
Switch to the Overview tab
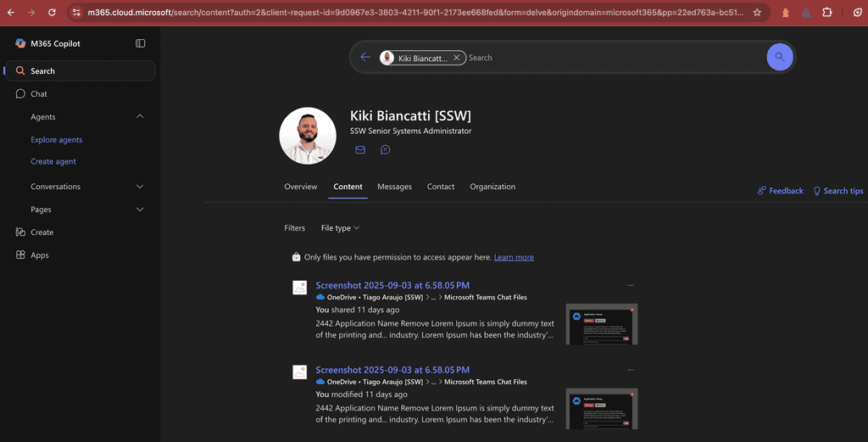point(300,187)
